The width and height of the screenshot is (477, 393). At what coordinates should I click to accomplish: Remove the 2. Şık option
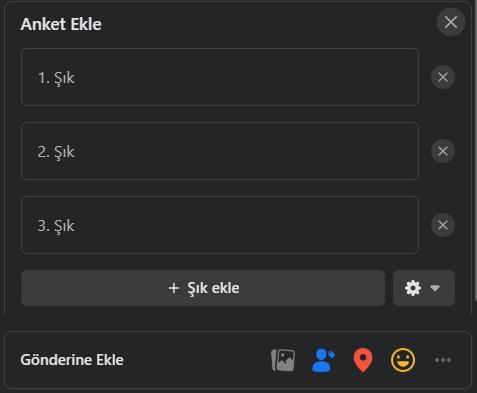[443, 151]
